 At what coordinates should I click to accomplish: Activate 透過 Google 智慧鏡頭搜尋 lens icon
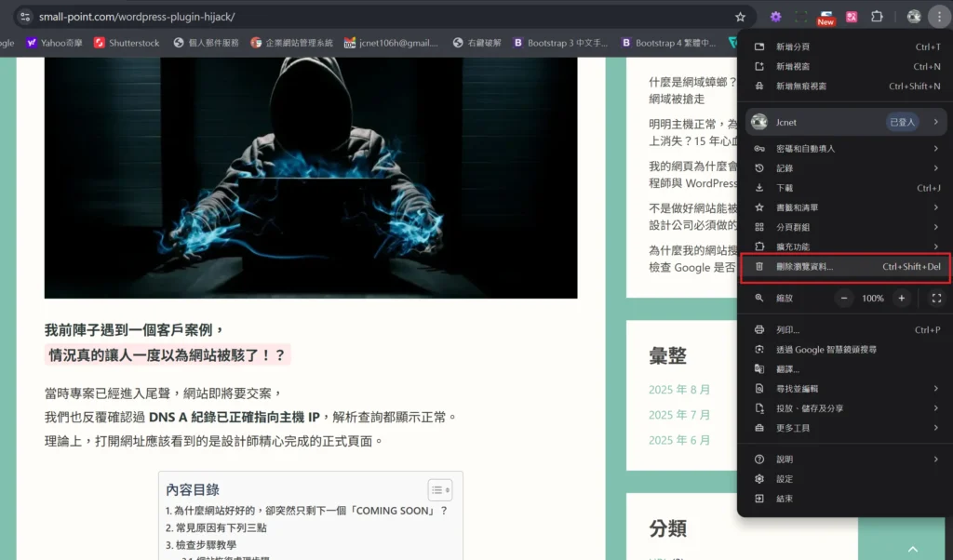(760, 348)
